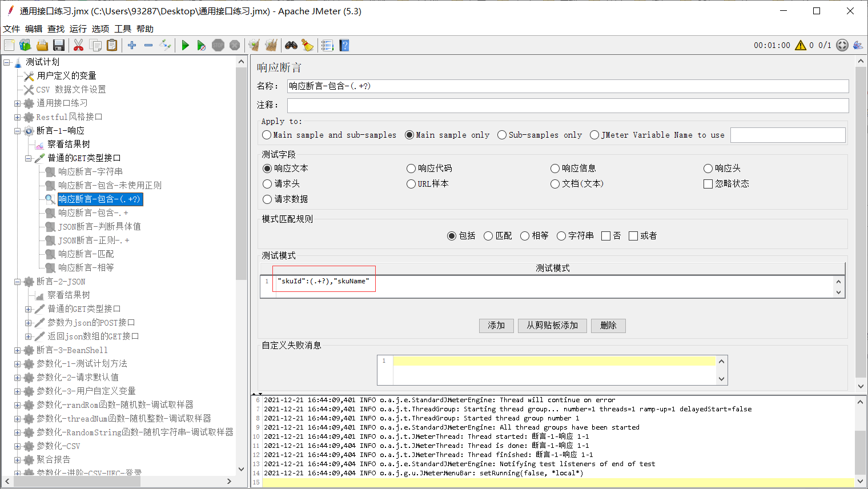Click the Stop test icon

(218, 45)
